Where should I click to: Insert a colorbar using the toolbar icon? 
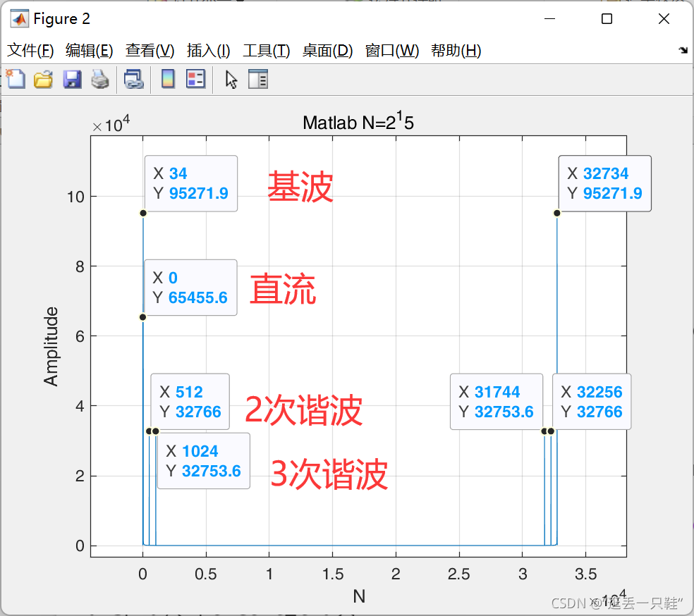pyautogui.click(x=168, y=80)
